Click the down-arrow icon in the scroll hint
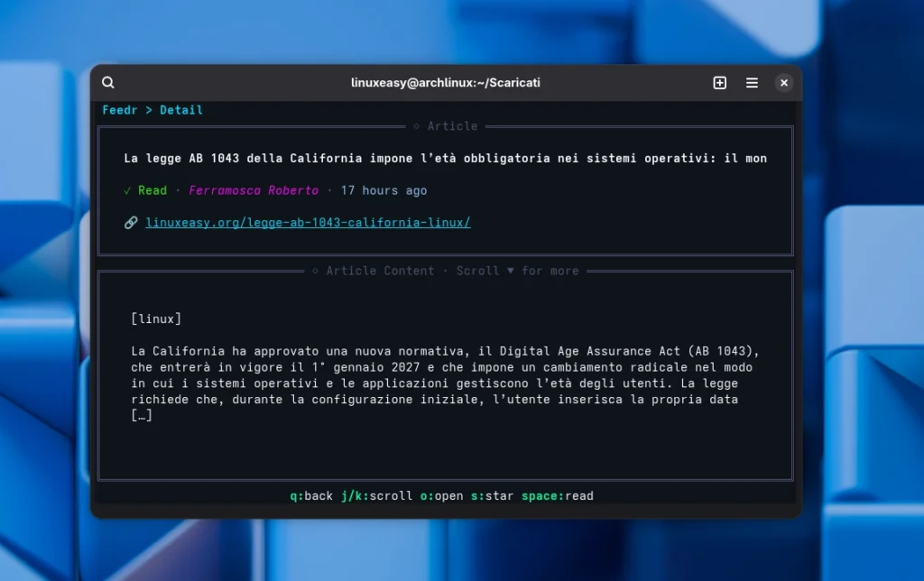 [x=510, y=270]
